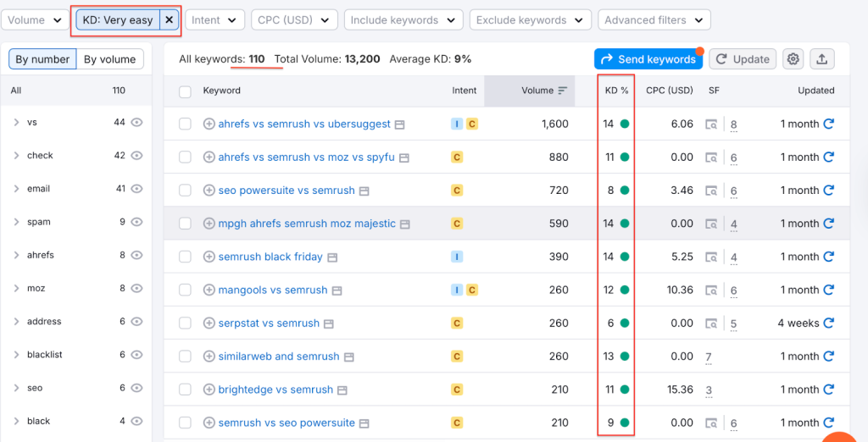Viewport: 868px width, 442px height.
Task: Add 'semrush black friday' keyword via plus icon
Action: pyautogui.click(x=209, y=257)
